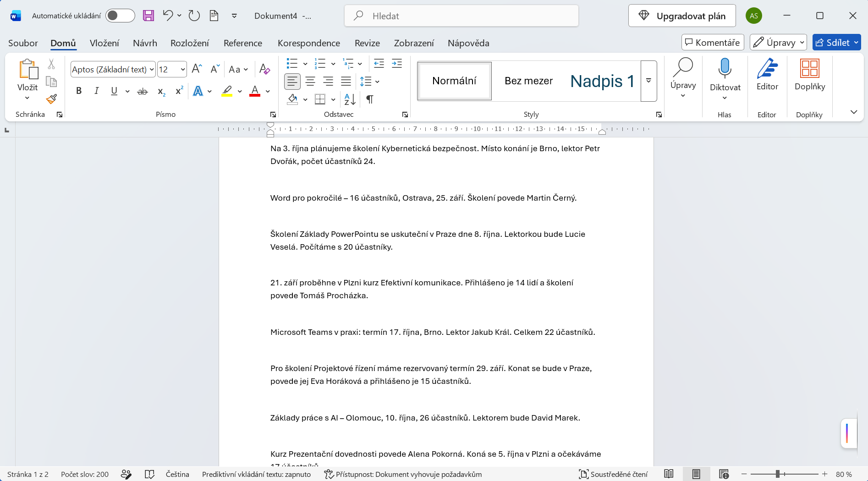The height and width of the screenshot is (481, 868).
Task: Clear all formatting from the text
Action: 264,69
